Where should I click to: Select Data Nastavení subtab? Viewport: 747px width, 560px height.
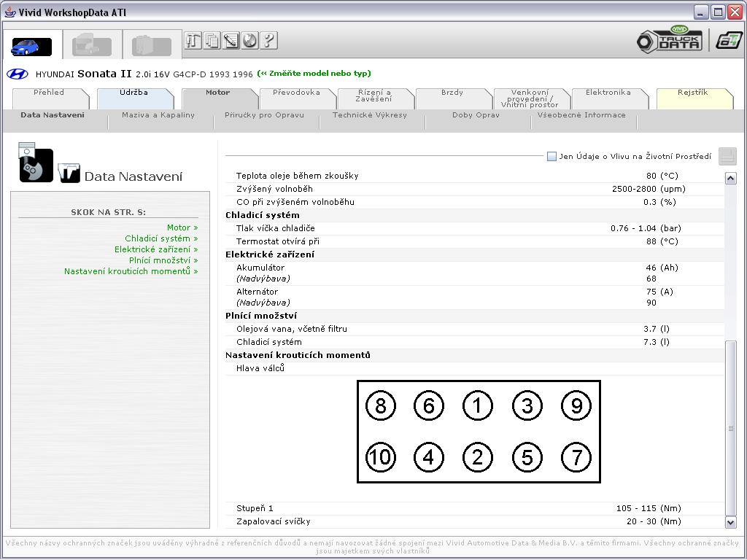tap(53, 114)
